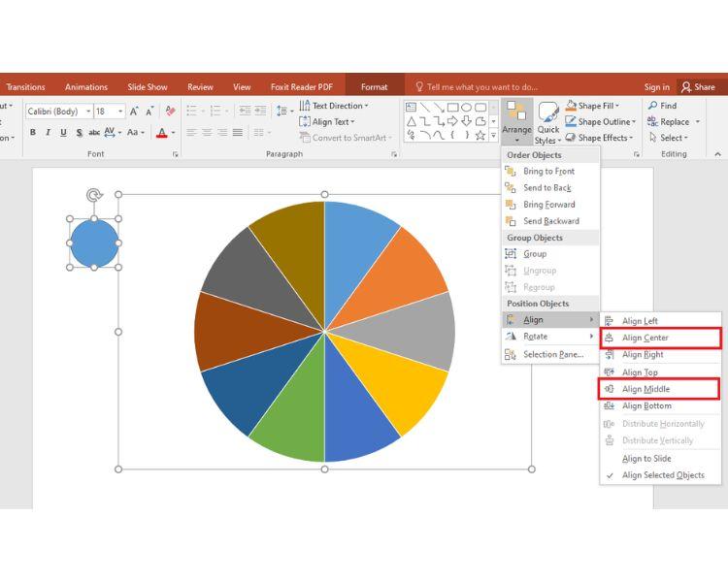Choose Group objects
Viewport: 728px width, 582px height.
click(550, 254)
